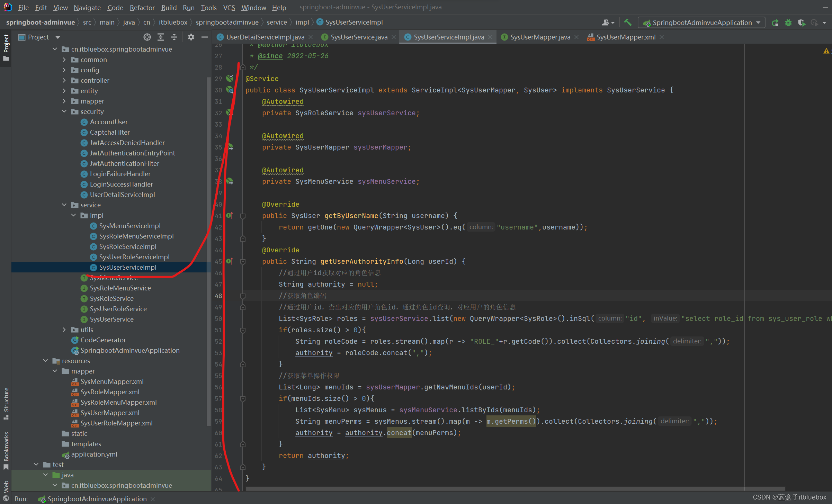Start debugging with the bug icon
Viewport: 832px width, 504px height.
coord(788,23)
